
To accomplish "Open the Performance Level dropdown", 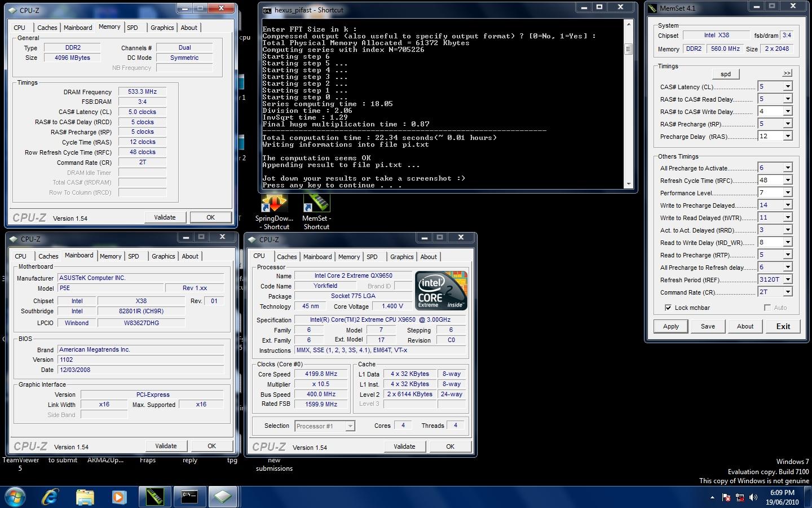I will 788,192.
